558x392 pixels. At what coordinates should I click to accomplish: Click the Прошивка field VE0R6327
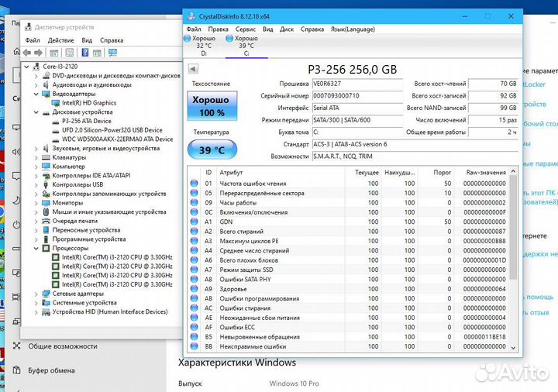(357, 84)
